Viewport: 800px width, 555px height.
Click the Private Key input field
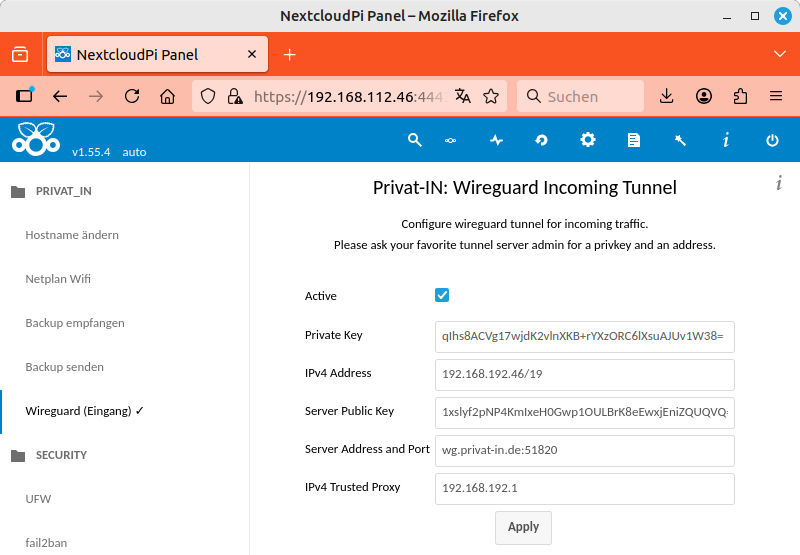click(585, 337)
